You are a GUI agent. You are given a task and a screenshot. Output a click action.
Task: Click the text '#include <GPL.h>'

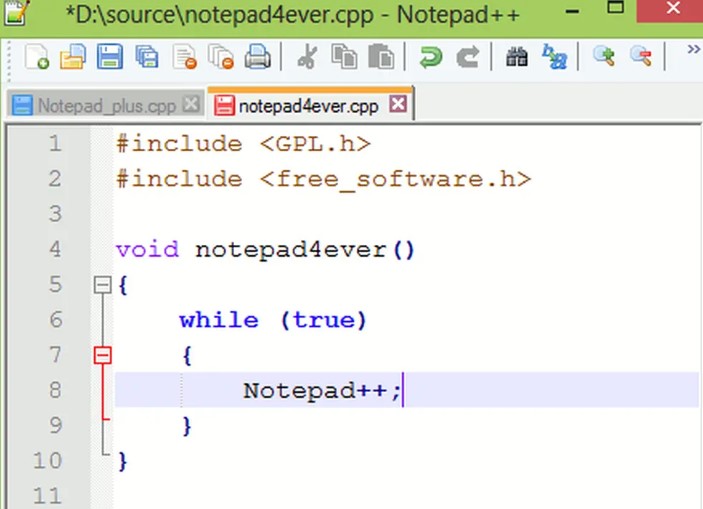[x=243, y=144]
